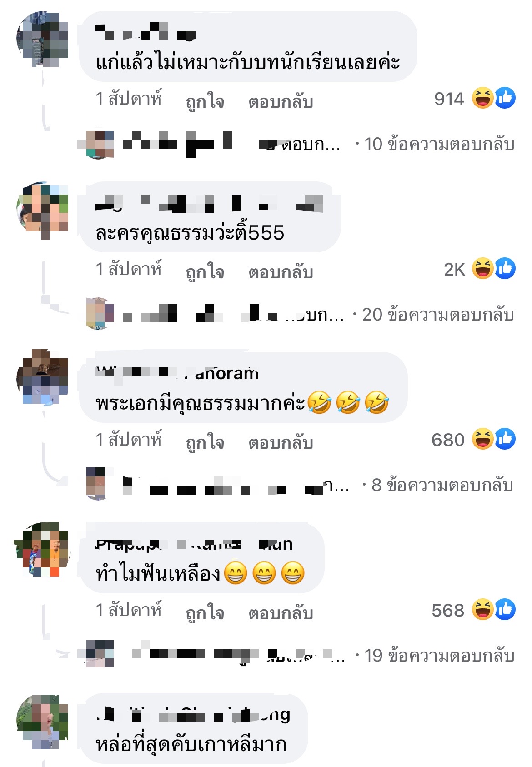
Task: Open the 914 reactions count list
Action: [x=449, y=99]
